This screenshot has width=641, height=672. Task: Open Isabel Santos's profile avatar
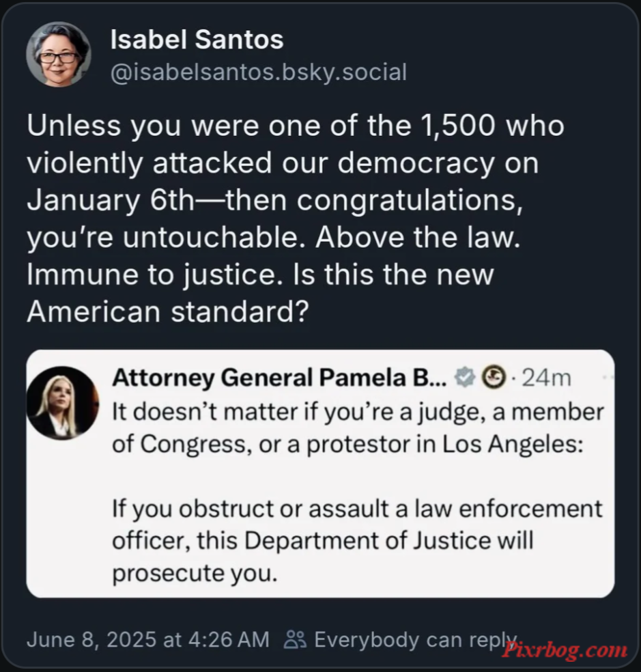tap(58, 55)
